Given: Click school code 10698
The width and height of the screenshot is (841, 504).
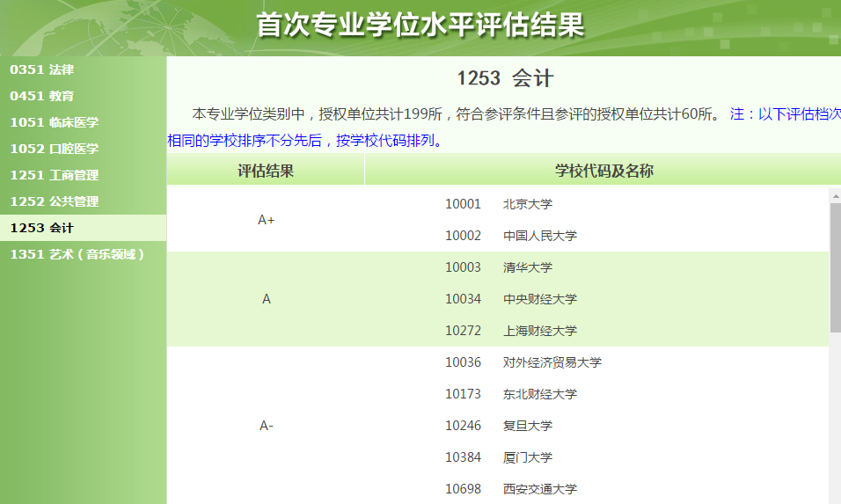Looking at the screenshot, I should click(463, 489).
